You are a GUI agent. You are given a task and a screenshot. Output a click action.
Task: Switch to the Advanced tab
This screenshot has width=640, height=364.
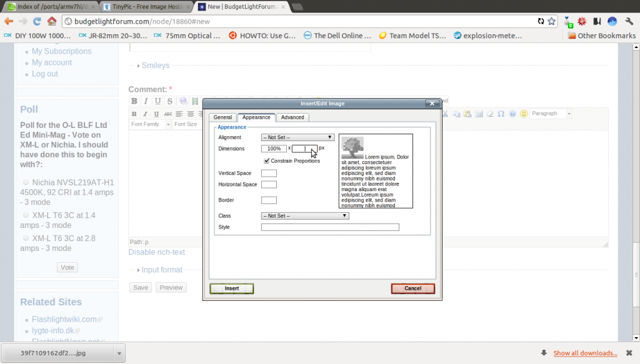(x=292, y=117)
